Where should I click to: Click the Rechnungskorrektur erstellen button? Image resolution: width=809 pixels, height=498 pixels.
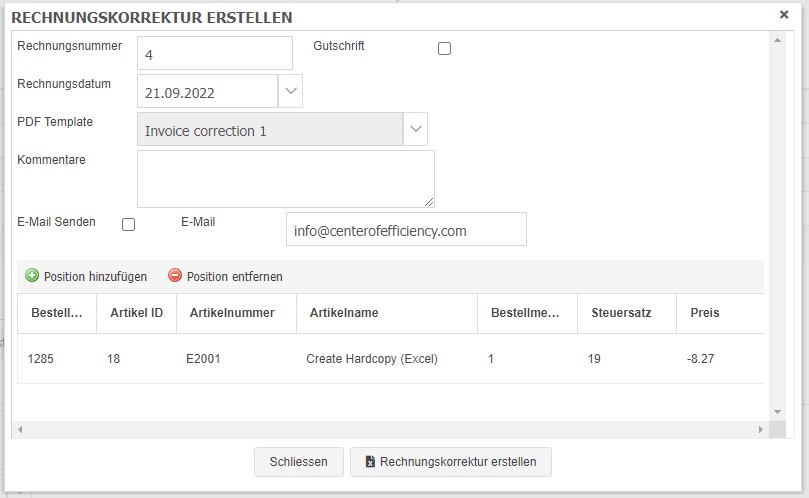click(451, 461)
